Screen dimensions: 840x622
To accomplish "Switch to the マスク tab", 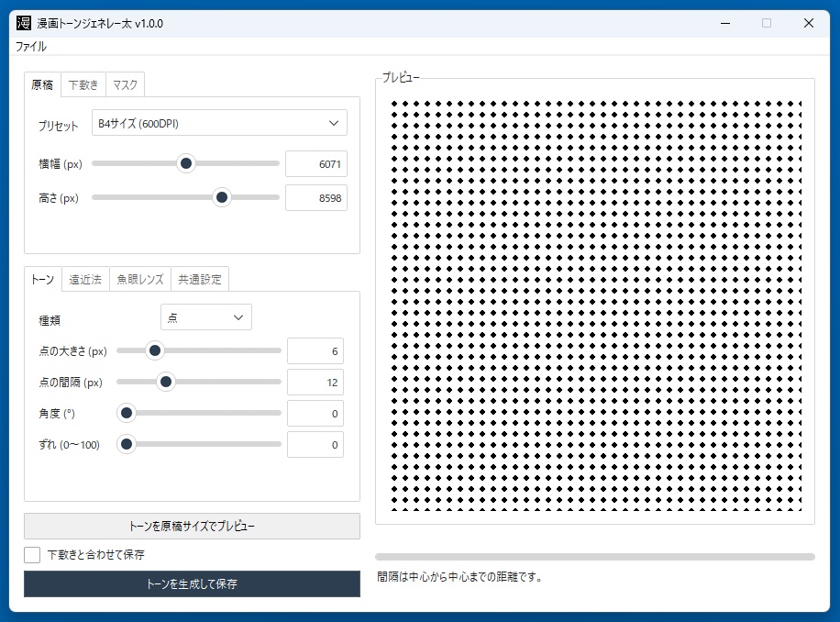I will (x=126, y=84).
